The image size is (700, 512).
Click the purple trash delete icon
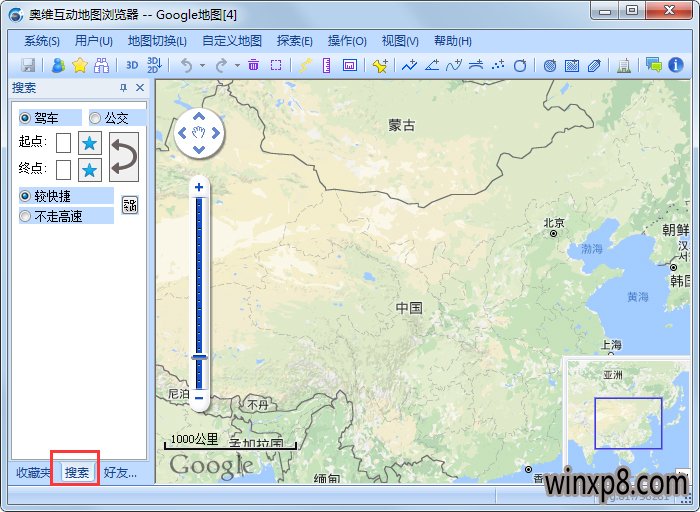pos(254,65)
